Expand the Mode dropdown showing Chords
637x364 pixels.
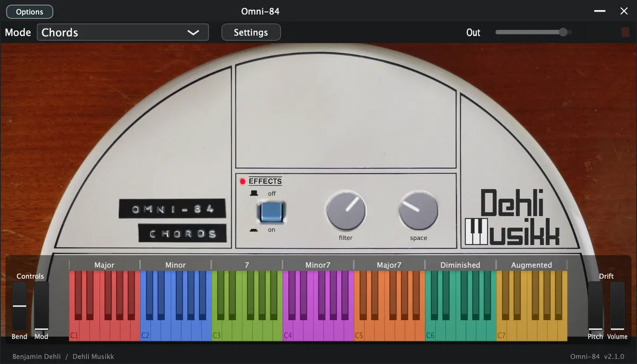click(123, 32)
